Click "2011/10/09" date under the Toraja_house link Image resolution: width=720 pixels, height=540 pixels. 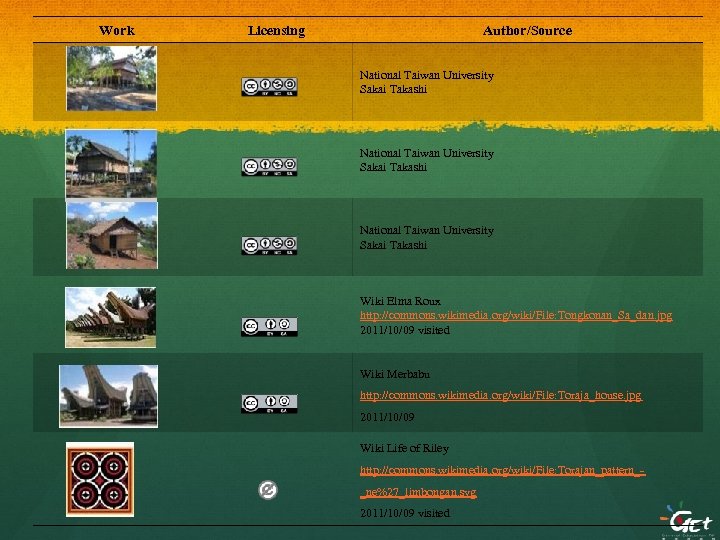coord(387,417)
